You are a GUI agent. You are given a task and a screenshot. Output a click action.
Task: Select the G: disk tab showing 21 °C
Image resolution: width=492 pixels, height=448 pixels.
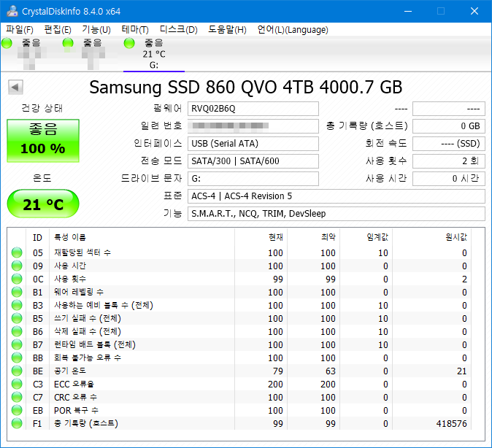154,54
